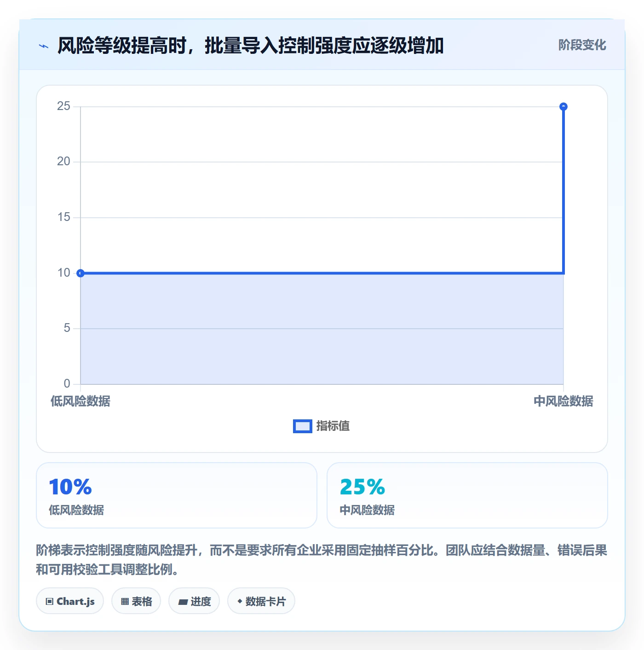Select the data point at 中风险数据 value 25
This screenshot has height=650, width=644.
click(563, 107)
